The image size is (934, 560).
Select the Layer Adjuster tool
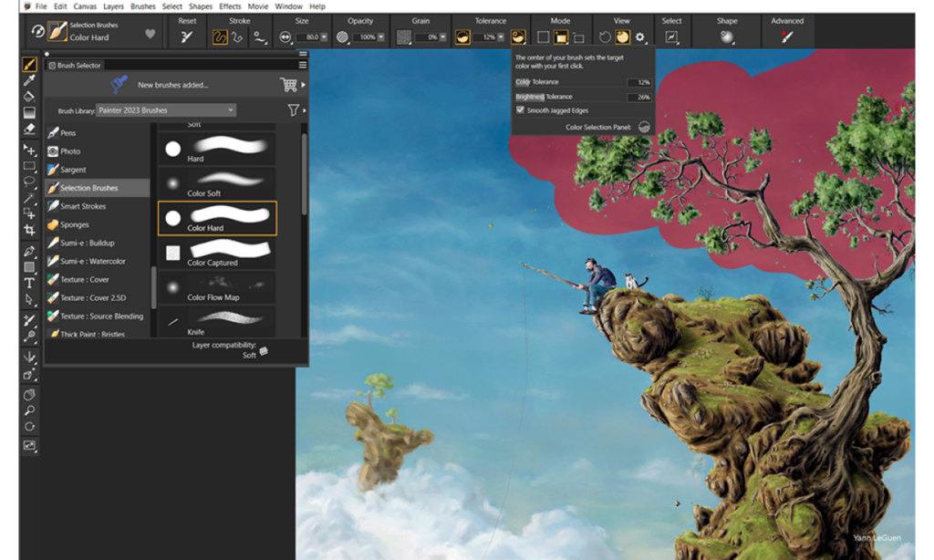[x=29, y=149]
